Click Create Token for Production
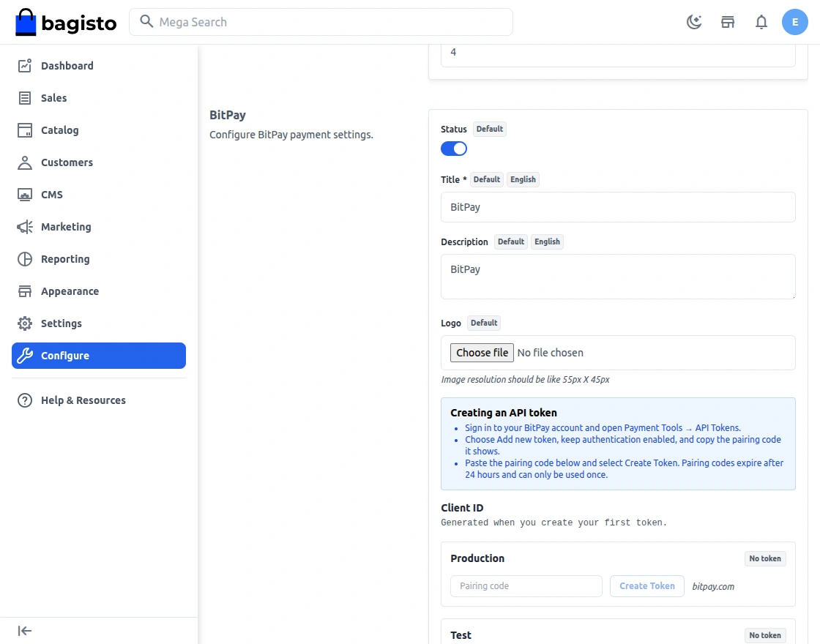Viewport: 820px width, 644px height. [x=647, y=586]
